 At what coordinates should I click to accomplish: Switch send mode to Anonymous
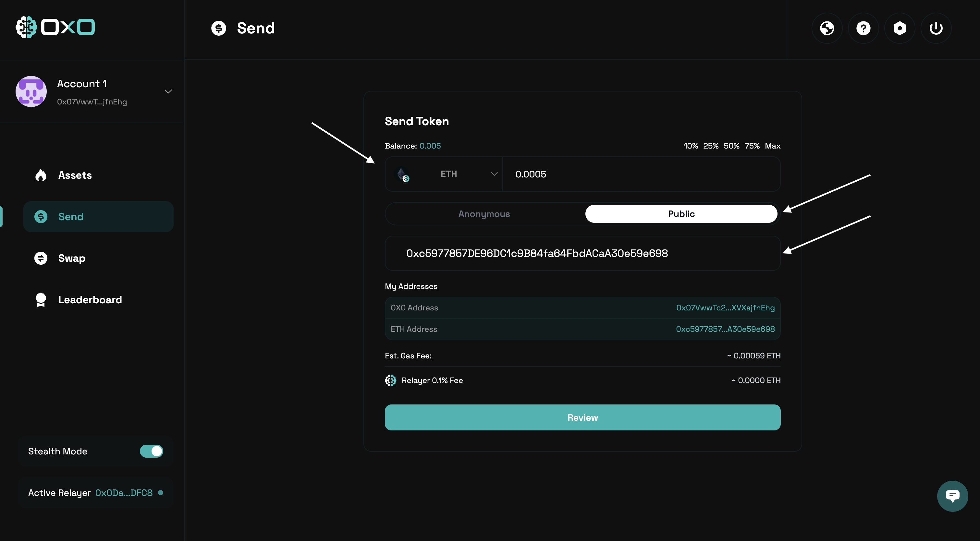point(484,214)
